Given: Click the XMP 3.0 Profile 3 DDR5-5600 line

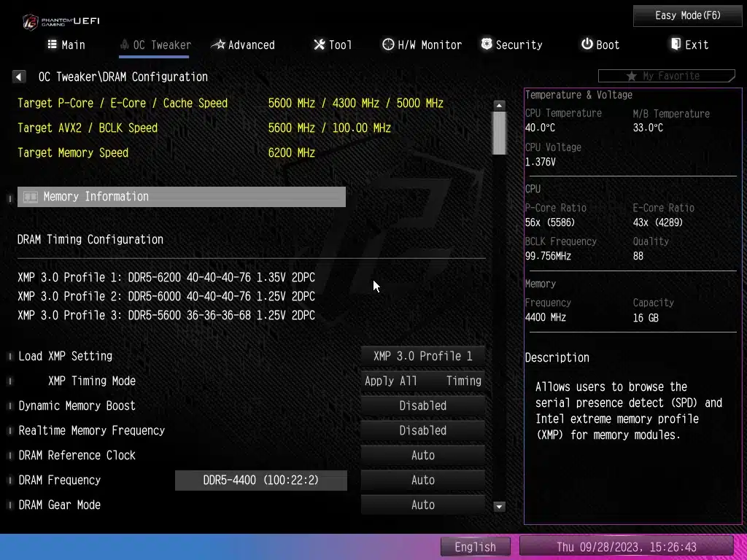Looking at the screenshot, I should (166, 316).
